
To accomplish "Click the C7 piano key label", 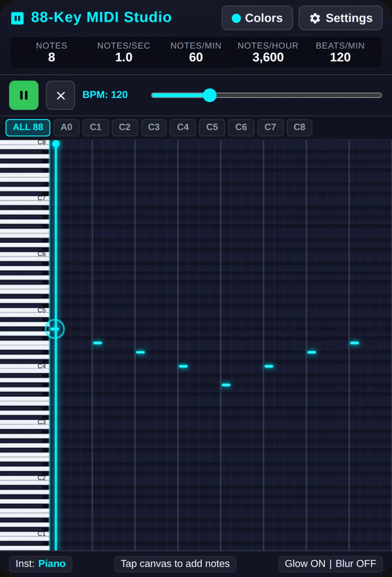I will tap(42, 198).
